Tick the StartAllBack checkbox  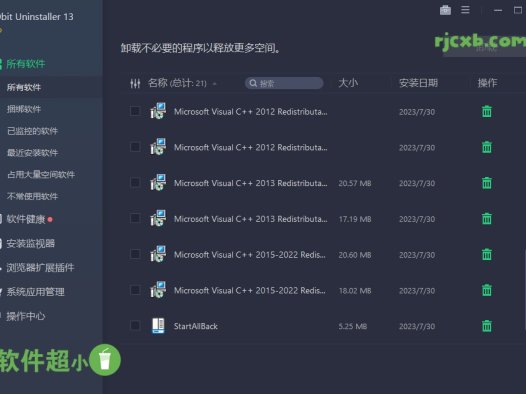tap(135, 326)
